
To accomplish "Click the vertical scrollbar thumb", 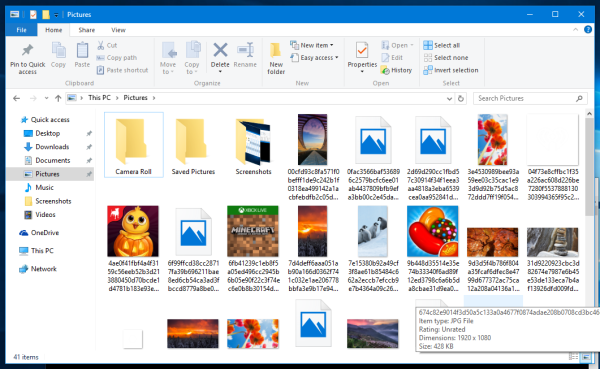I will (589, 167).
